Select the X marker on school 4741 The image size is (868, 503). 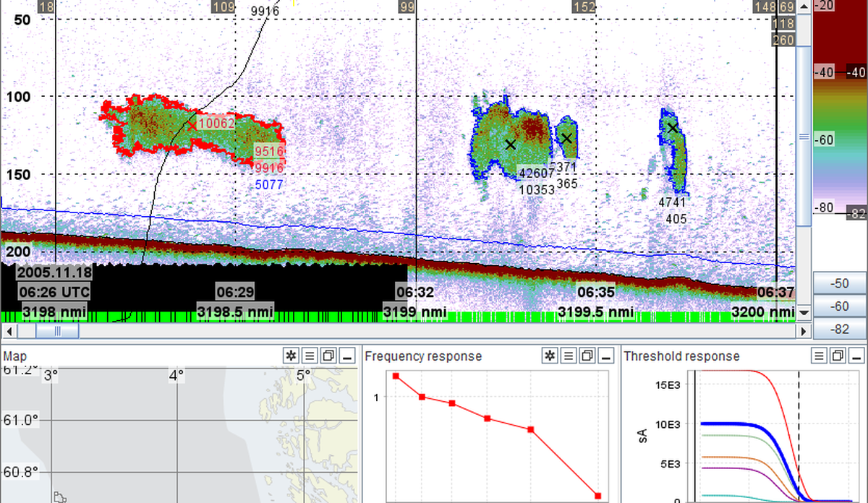click(x=672, y=128)
